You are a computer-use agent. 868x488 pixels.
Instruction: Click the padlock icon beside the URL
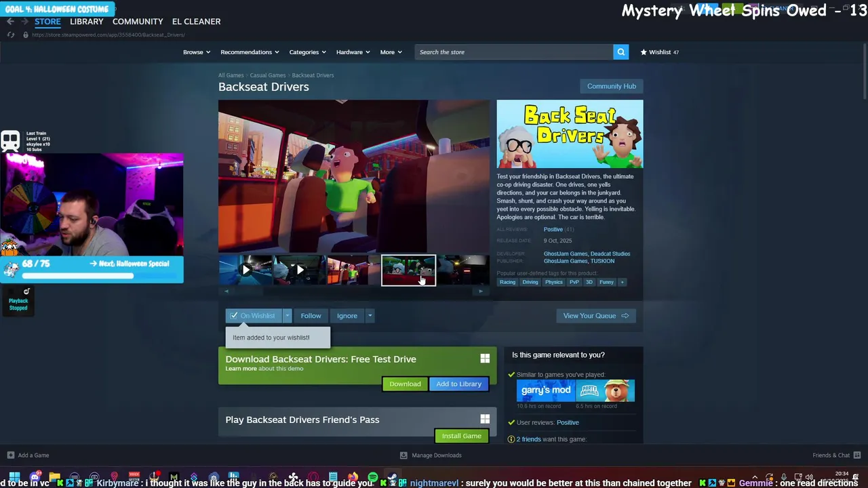click(26, 35)
